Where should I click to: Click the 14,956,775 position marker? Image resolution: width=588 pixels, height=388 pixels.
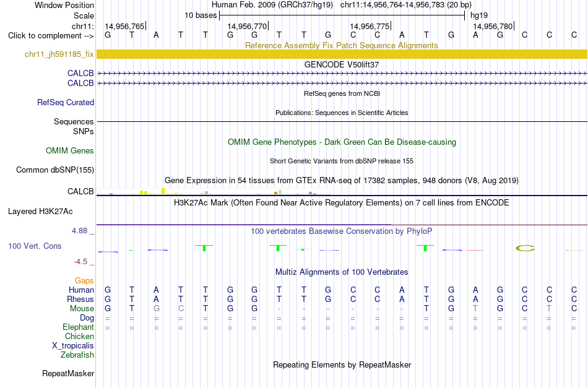point(370,26)
